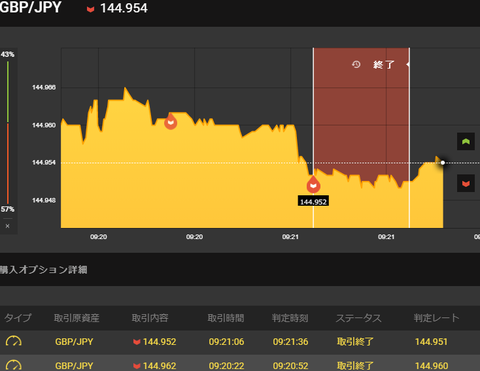Click the 判定レート column header

436,318
